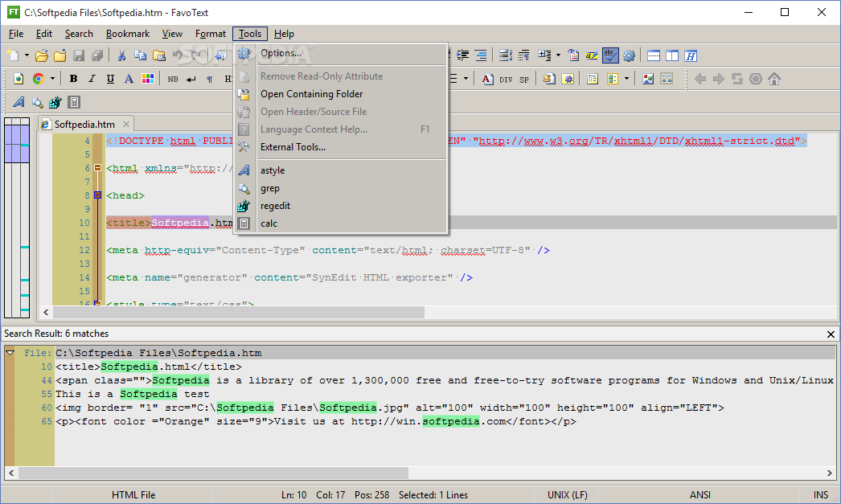Open the font tag blue A icon

pyautogui.click(x=129, y=79)
